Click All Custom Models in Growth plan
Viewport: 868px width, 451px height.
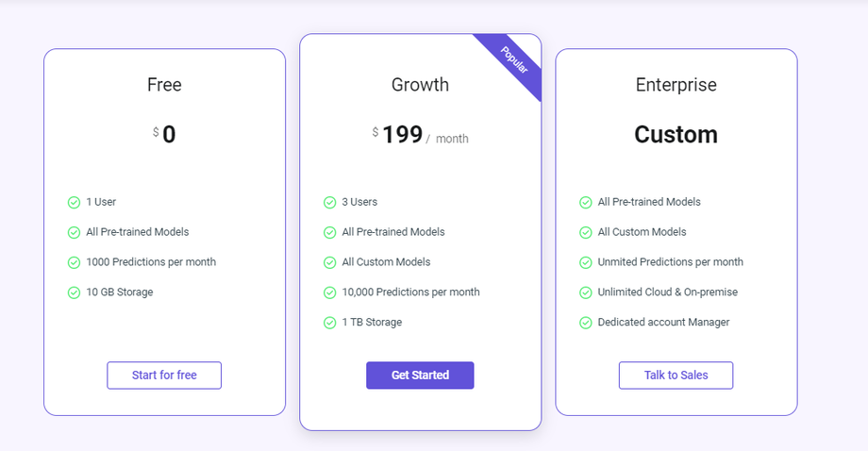coord(386,262)
